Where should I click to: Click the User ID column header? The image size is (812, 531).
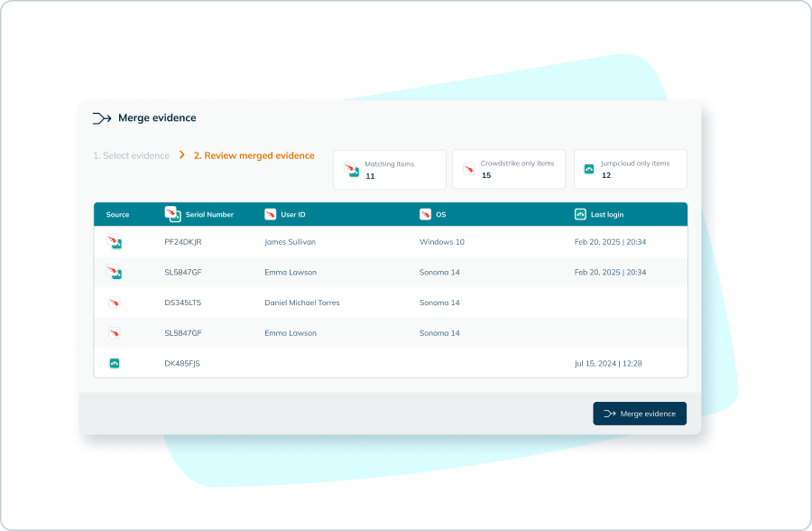tap(293, 215)
